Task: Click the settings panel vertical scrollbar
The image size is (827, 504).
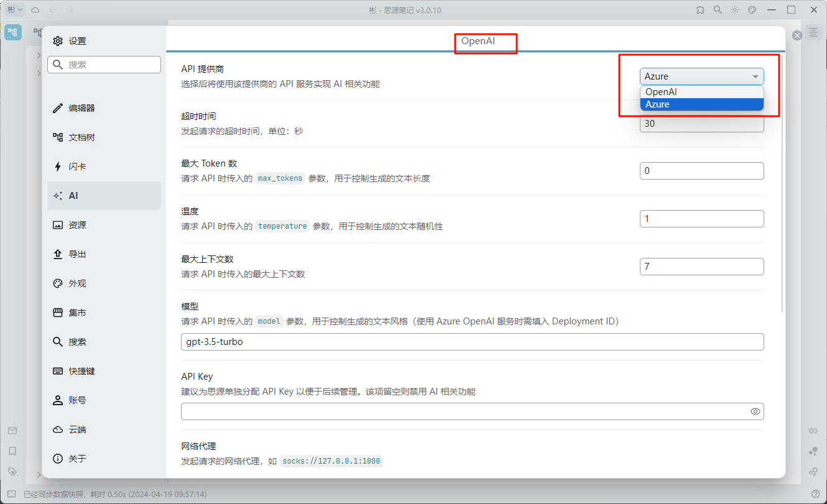Action: (783, 184)
